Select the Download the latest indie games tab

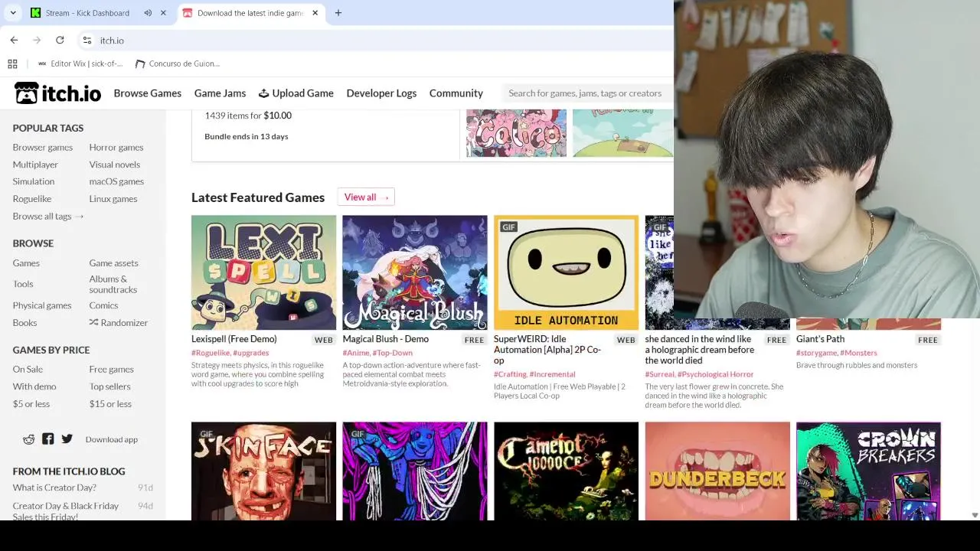coord(250,13)
